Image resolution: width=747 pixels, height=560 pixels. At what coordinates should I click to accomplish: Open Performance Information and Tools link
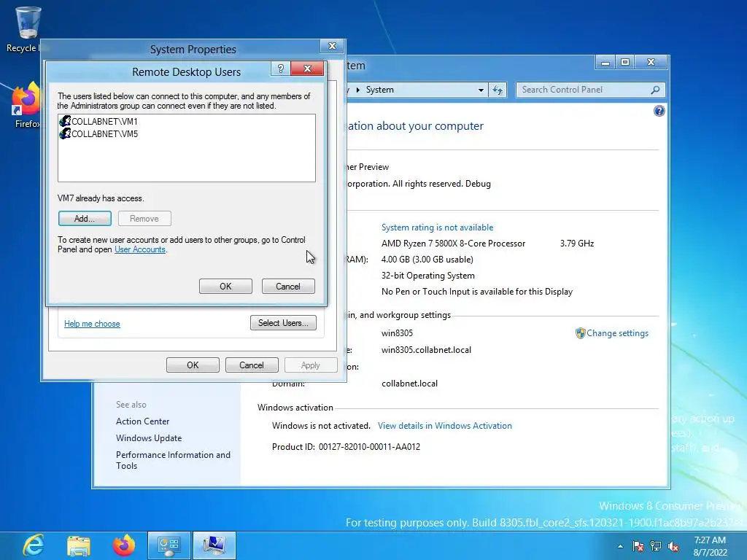point(173,460)
